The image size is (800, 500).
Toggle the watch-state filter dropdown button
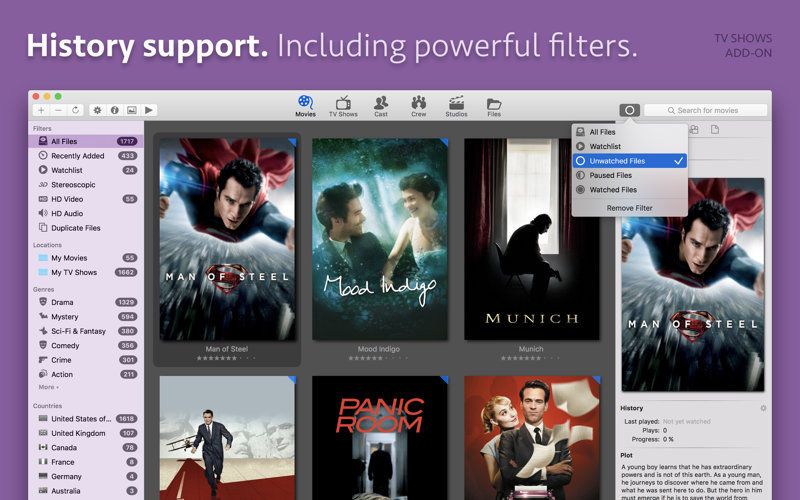(x=628, y=110)
